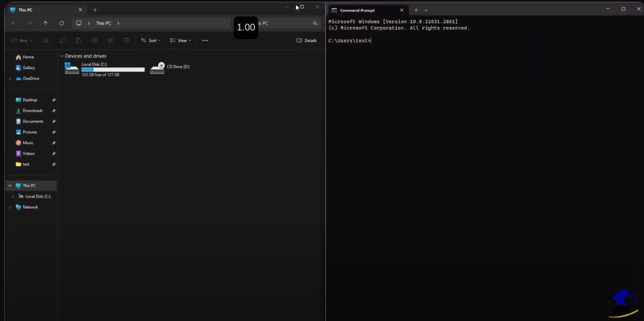The image size is (644, 321).
Task: Open terminal profile dropdown next to new tab
Action: (x=426, y=10)
